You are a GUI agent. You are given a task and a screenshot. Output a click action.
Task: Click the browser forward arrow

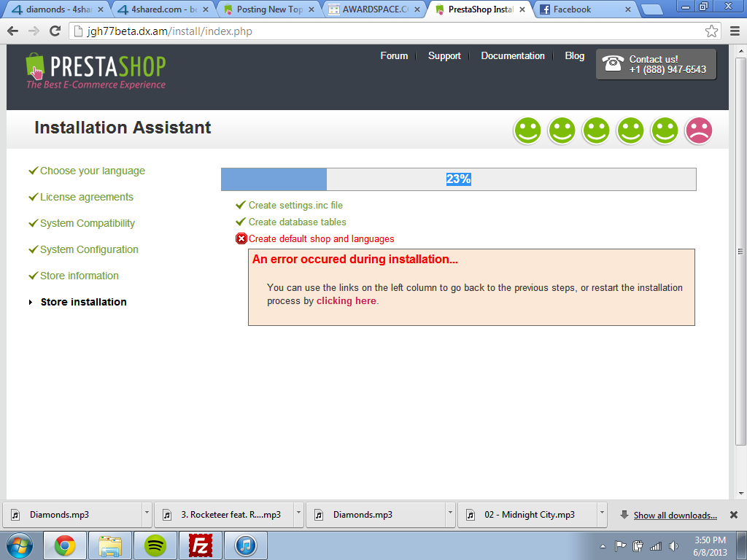point(34,31)
